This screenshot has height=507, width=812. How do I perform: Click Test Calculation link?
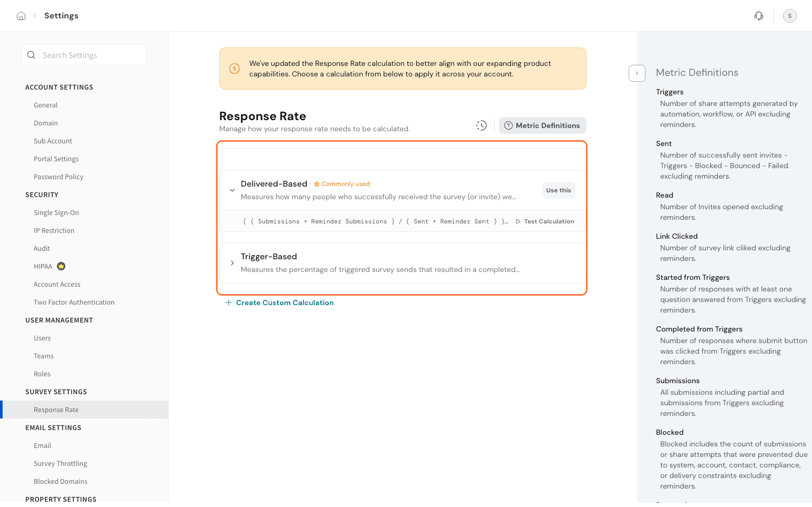(x=549, y=221)
